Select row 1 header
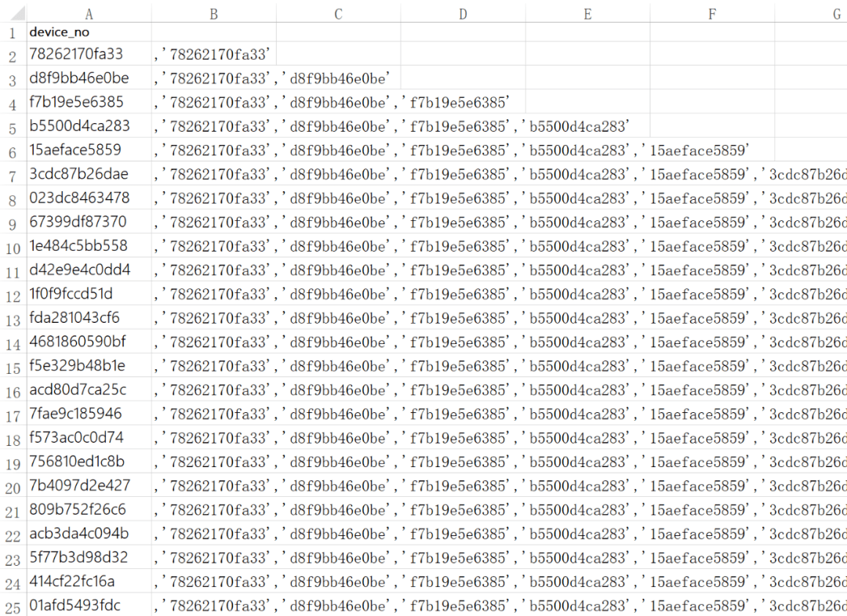Viewport: 847px width, 616px height. pos(13,32)
